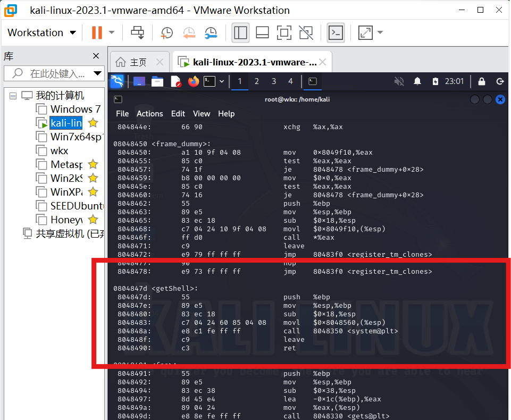Viewport: 511px width, 420px height.
Task: Open the library search filter dropdown
Action: coord(97,73)
